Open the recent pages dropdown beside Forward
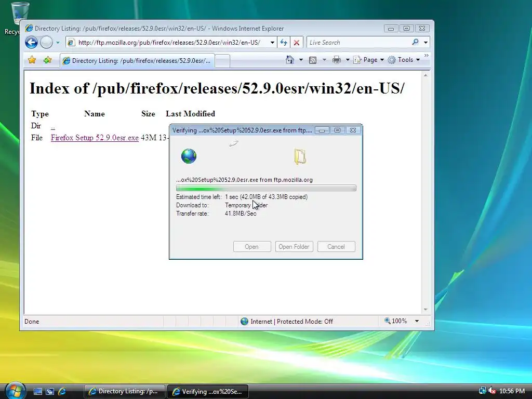Image resolution: width=532 pixels, height=399 pixels. pos(58,43)
